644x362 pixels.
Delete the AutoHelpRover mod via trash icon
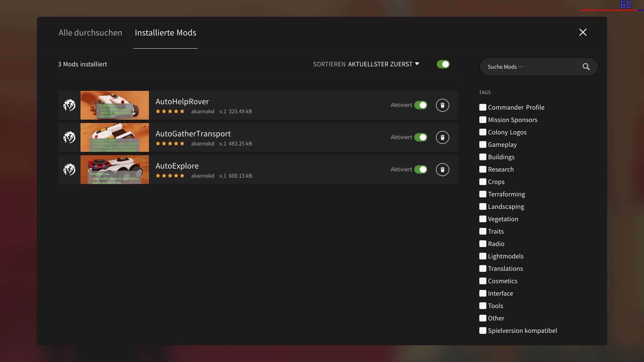pos(442,105)
